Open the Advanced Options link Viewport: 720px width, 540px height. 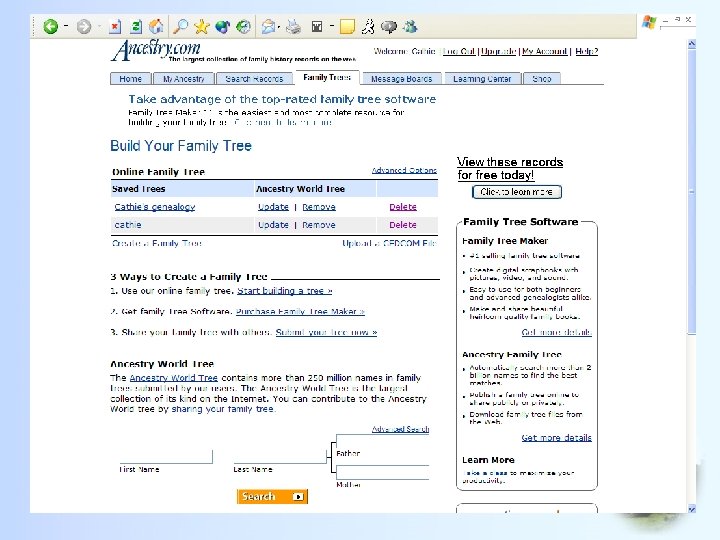[404, 170]
